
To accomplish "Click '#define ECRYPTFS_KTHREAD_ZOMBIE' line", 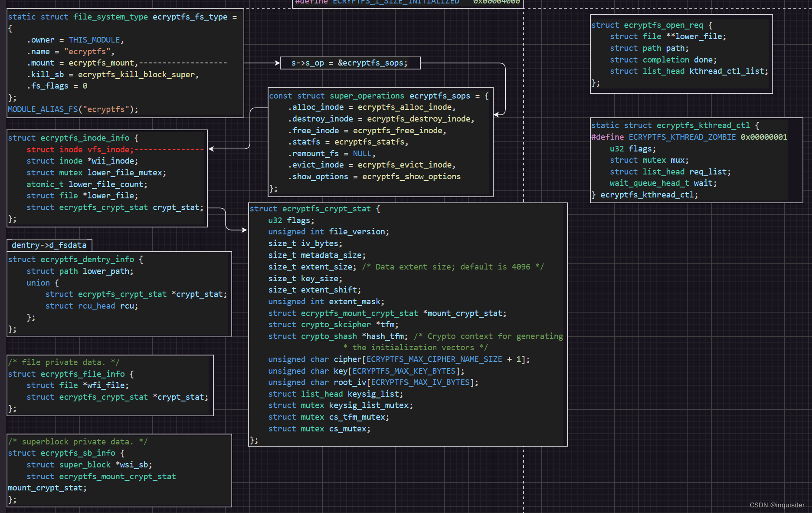I will (x=689, y=137).
